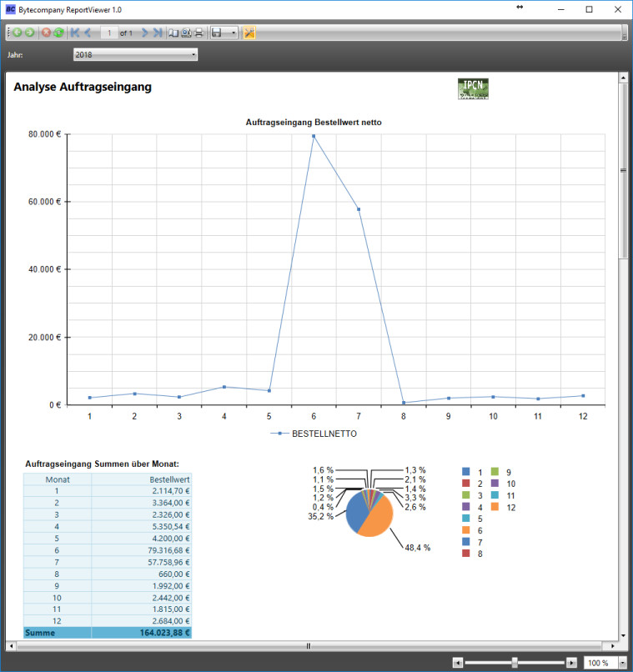Expand the export format dropdown arrow
Image resolution: width=633 pixels, height=672 pixels.
(234, 33)
